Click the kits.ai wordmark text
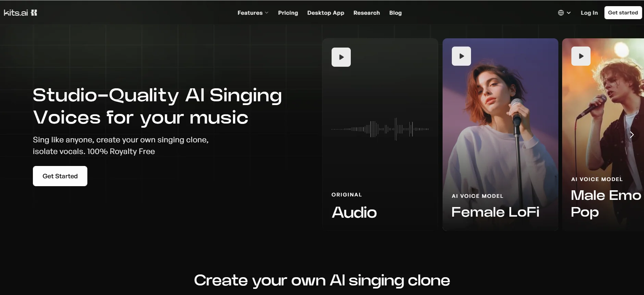The image size is (644, 295). pos(16,13)
